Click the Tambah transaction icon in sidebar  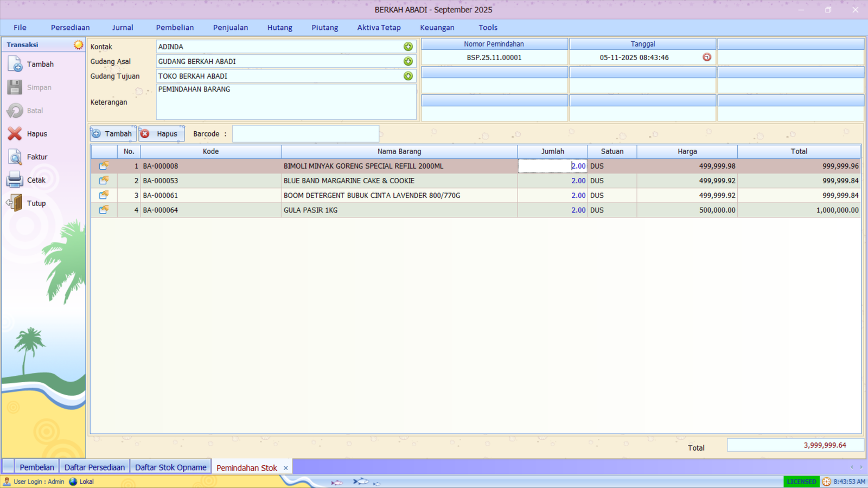click(15, 65)
